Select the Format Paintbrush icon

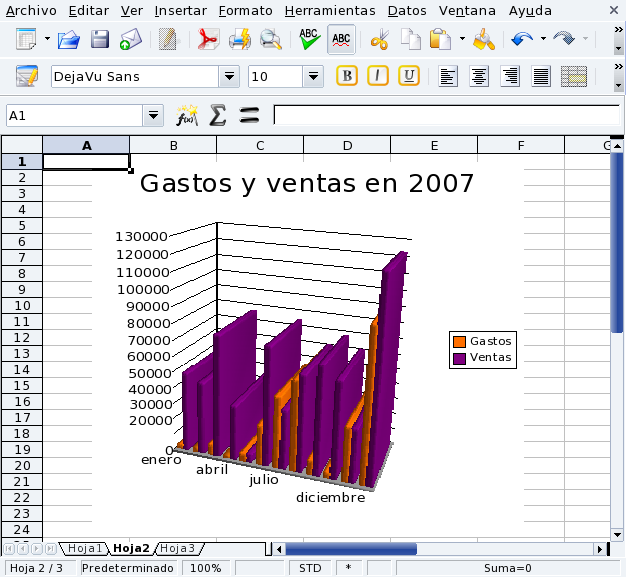[x=484, y=39]
